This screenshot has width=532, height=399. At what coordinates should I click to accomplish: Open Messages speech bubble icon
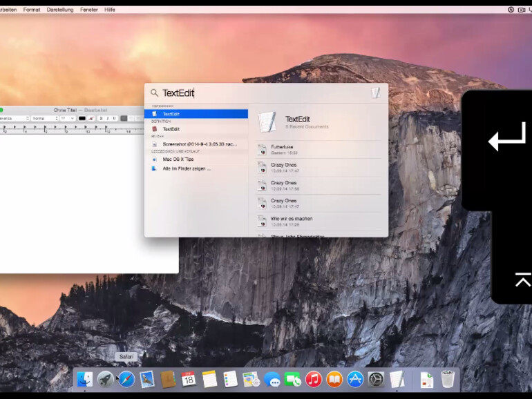click(272, 379)
